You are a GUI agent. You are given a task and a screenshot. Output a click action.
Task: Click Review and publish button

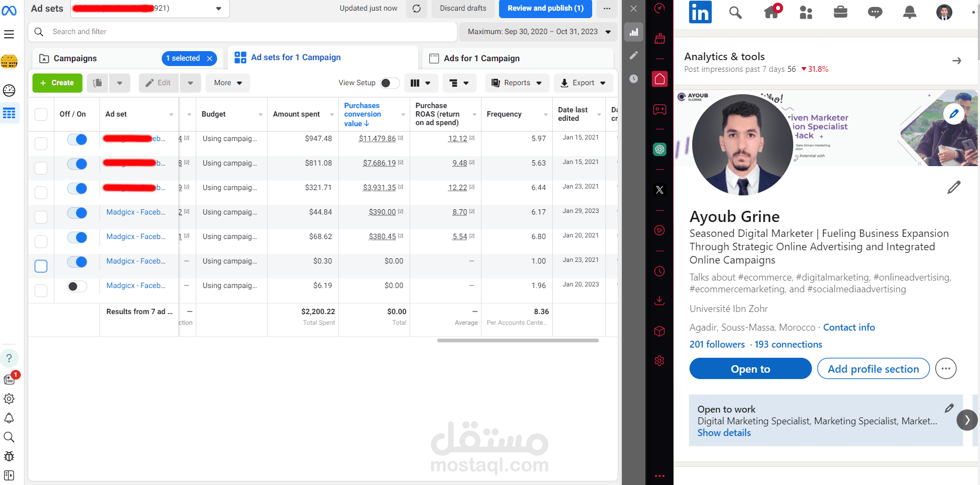click(545, 9)
